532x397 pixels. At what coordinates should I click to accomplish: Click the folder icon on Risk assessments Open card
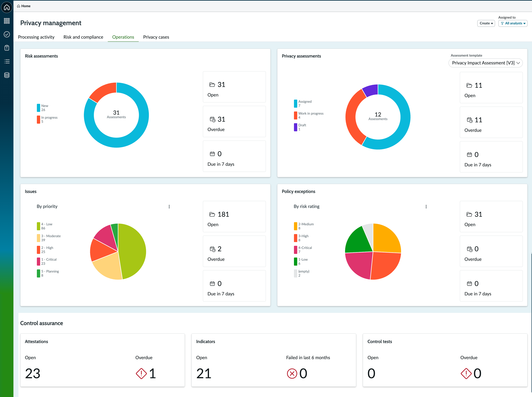tap(212, 85)
